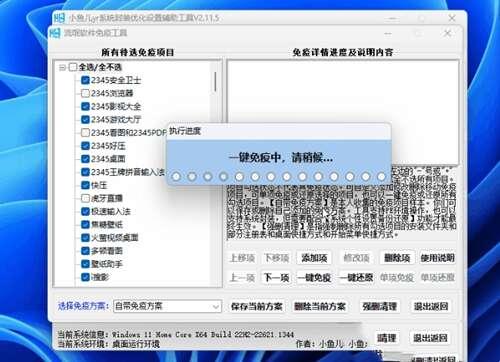Uncheck the 2345安全卫士 checkbox
The image size is (500, 362).
tap(85, 80)
